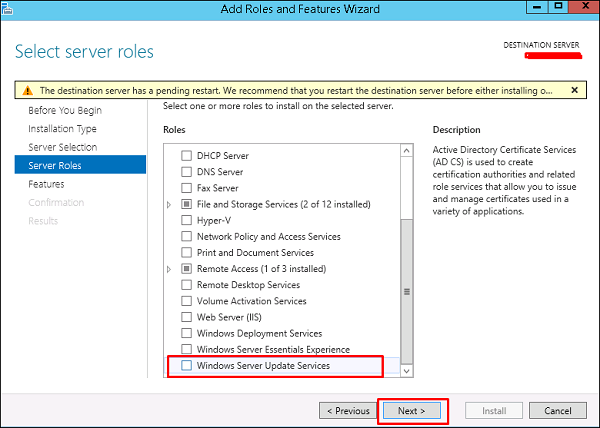Select the DNS Server checkbox
The height and width of the screenshot is (428, 600).
click(x=186, y=172)
